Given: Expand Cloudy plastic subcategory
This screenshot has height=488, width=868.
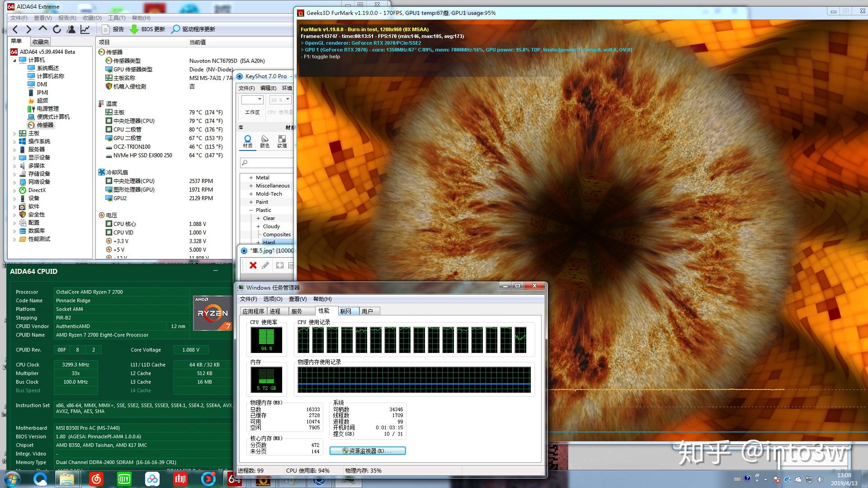Looking at the screenshot, I should [x=258, y=227].
